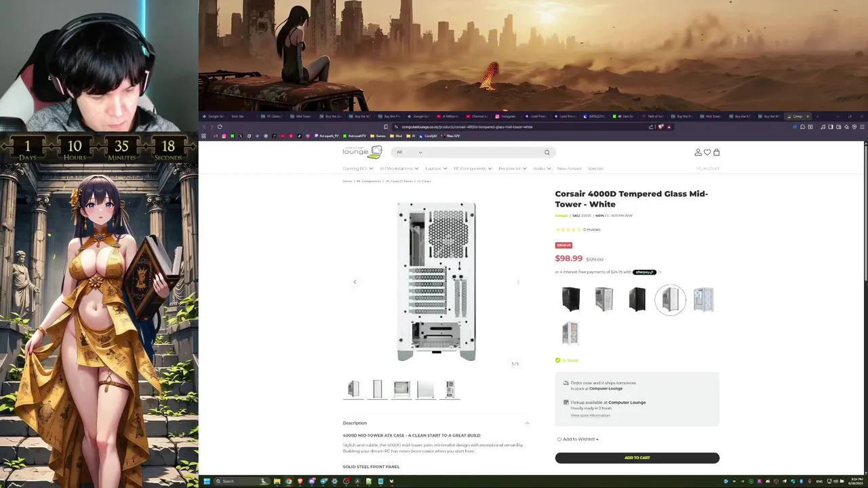Open the All category dropdown in search
Viewport: 868px width, 488px height.
410,152
